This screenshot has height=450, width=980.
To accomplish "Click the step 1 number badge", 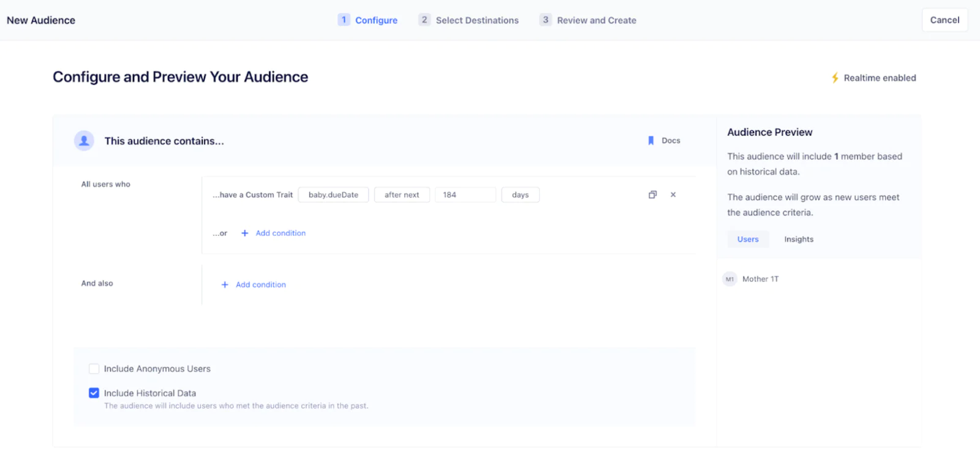I will [344, 20].
